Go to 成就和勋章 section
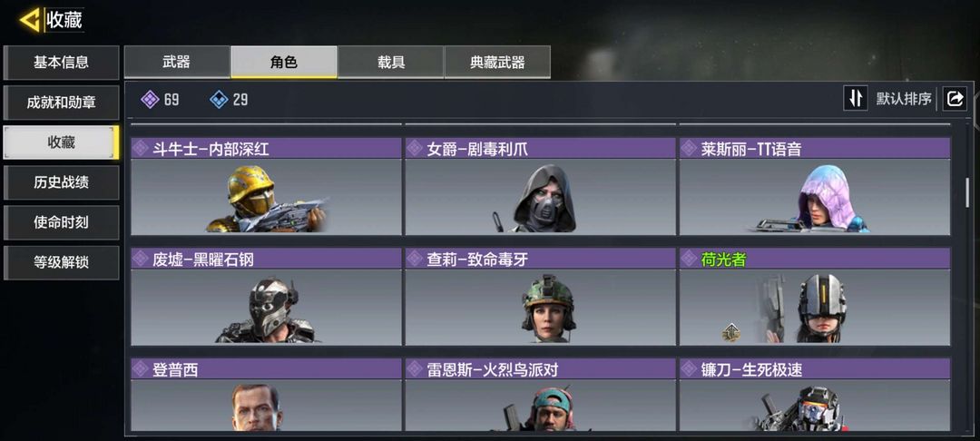The width and height of the screenshot is (980, 441). (62, 102)
